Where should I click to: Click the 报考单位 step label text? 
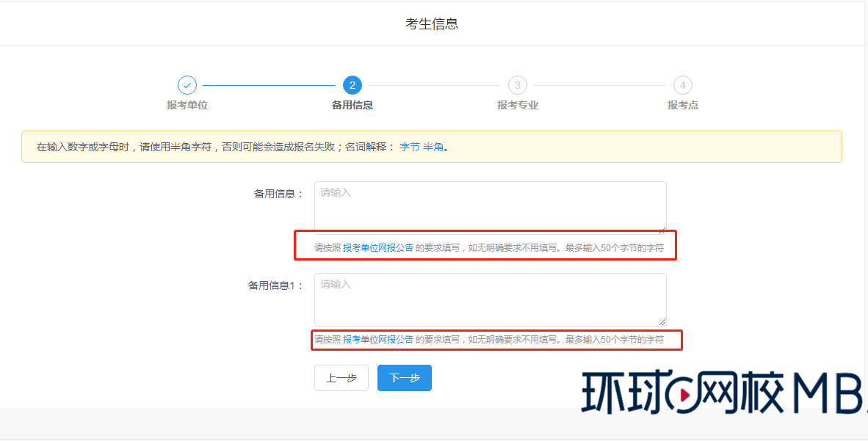pos(187,105)
